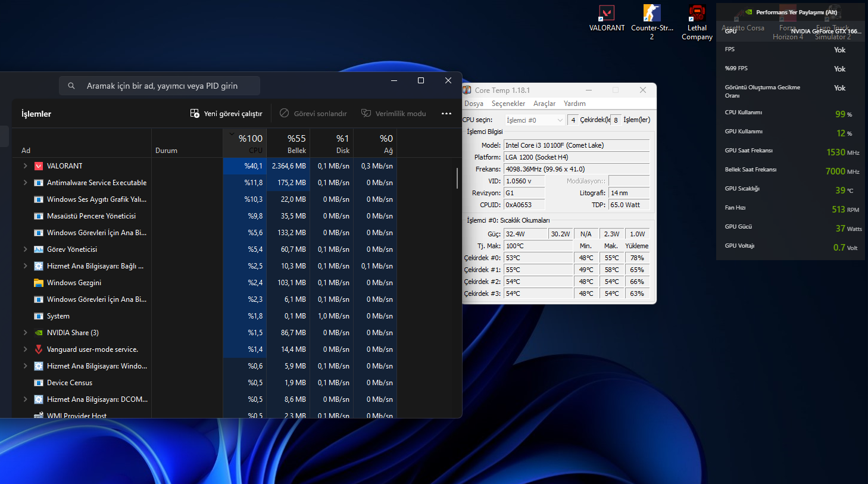Viewport: 868px width, 484px height.
Task: Click icon of Windows Görevleri row using 133,2 MB
Action: [39, 233]
